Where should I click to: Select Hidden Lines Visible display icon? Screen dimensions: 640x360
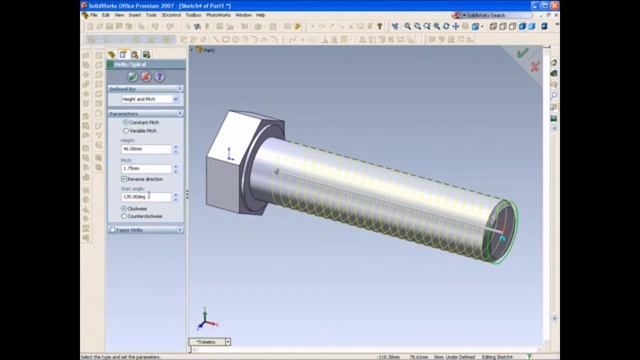pos(502,27)
